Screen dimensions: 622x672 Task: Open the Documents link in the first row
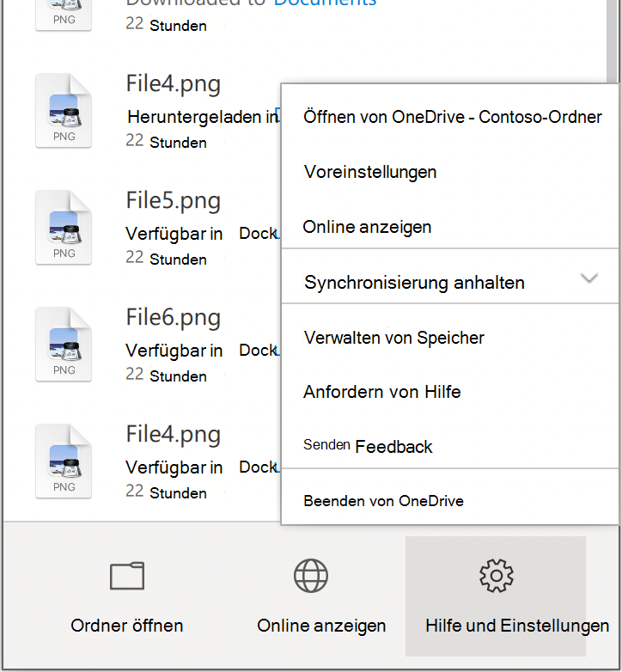pos(325,3)
